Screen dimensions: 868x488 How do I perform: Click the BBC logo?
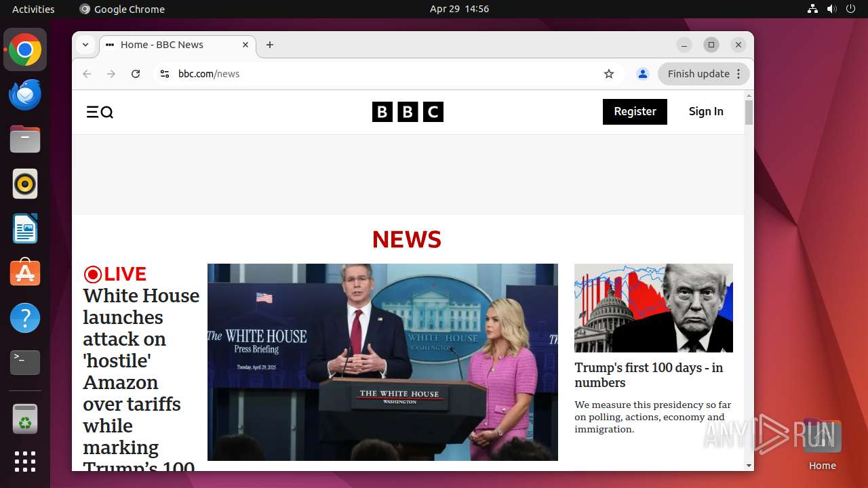click(x=408, y=112)
